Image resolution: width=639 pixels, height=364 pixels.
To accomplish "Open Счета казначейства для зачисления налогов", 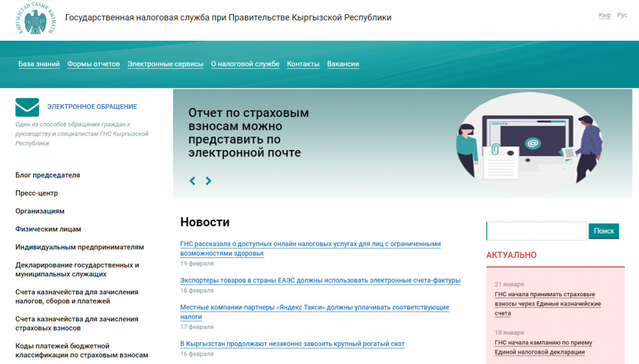I will click(77, 296).
